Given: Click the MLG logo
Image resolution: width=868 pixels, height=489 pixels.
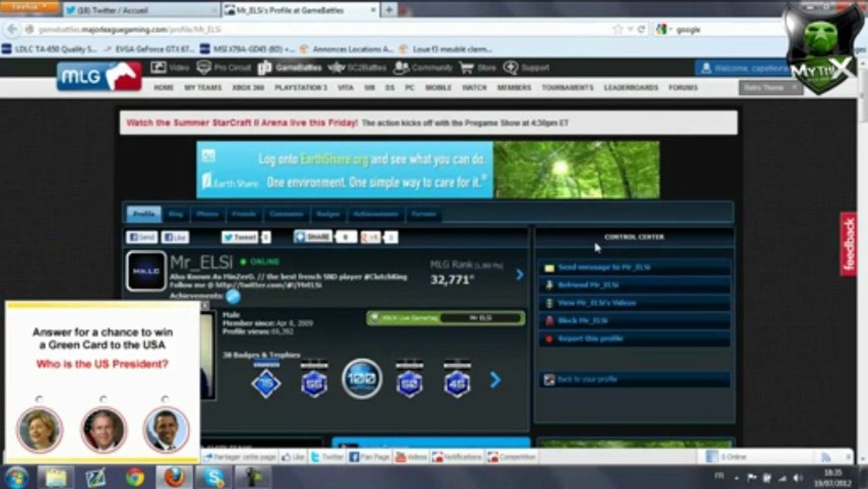Looking at the screenshot, I should (99, 76).
